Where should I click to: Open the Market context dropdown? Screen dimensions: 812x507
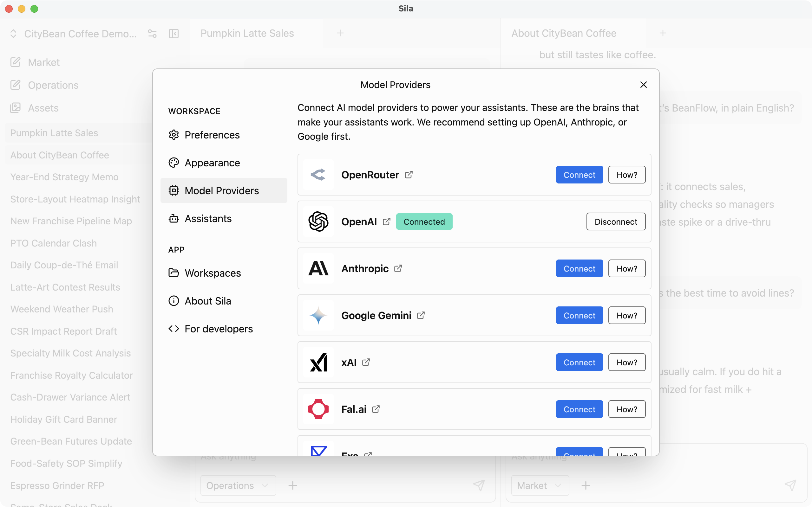539,485
